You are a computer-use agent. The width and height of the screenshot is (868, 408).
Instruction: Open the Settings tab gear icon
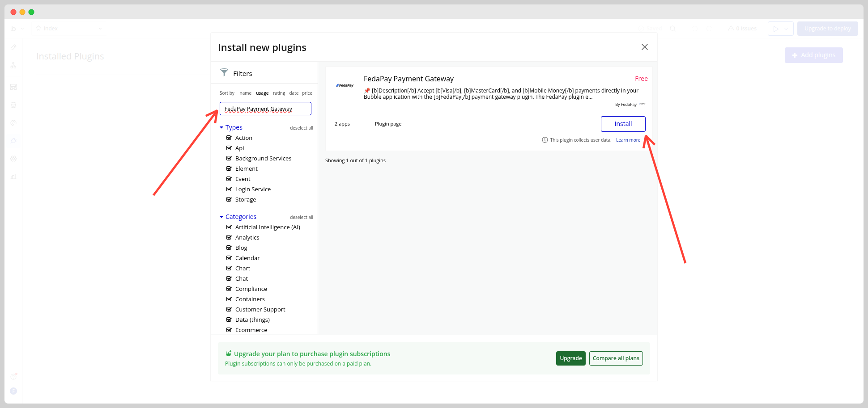tap(13, 159)
